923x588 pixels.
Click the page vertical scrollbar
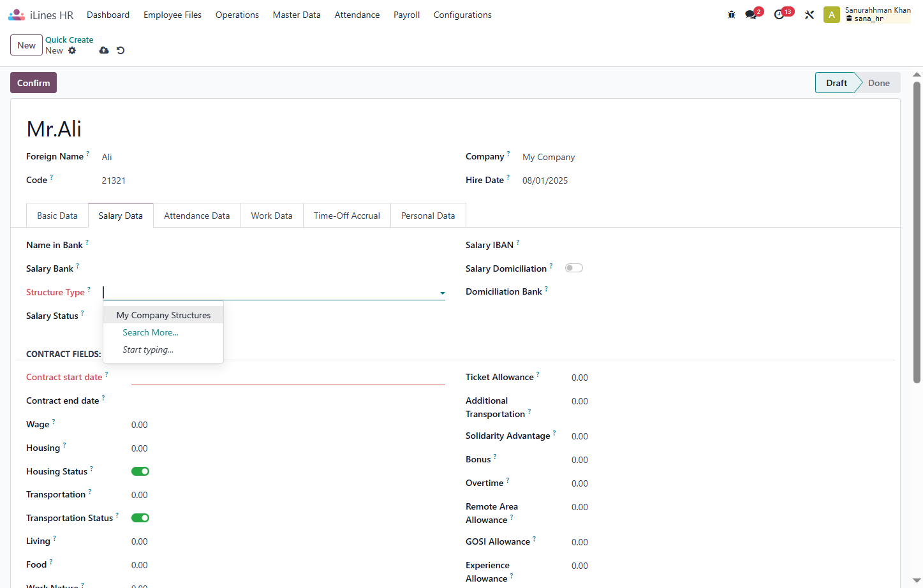[917, 233]
